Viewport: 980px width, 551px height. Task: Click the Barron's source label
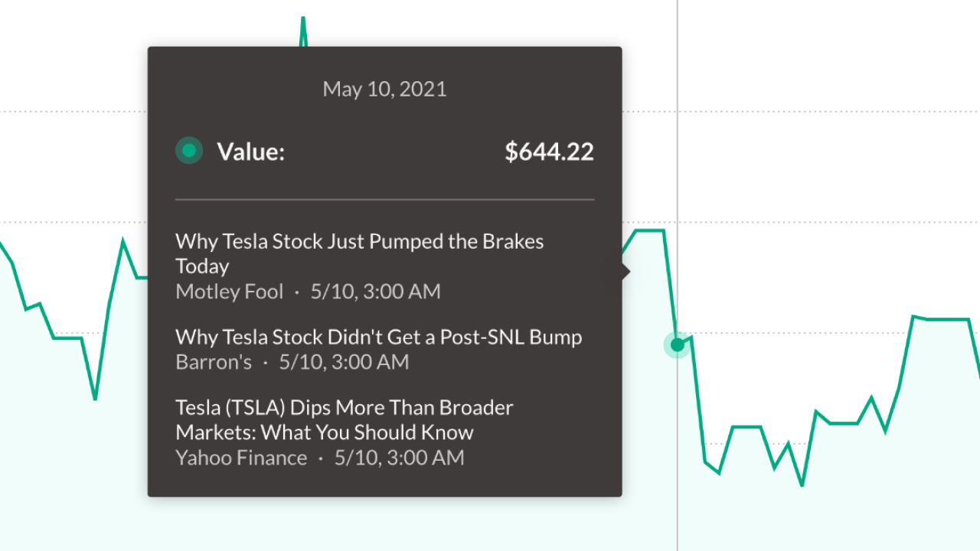[214, 362]
